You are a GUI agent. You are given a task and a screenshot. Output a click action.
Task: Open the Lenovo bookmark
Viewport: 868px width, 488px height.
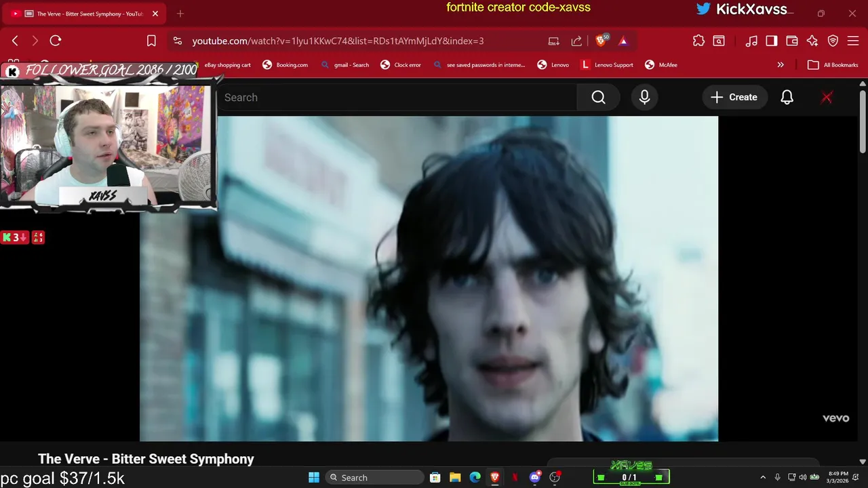(x=553, y=65)
